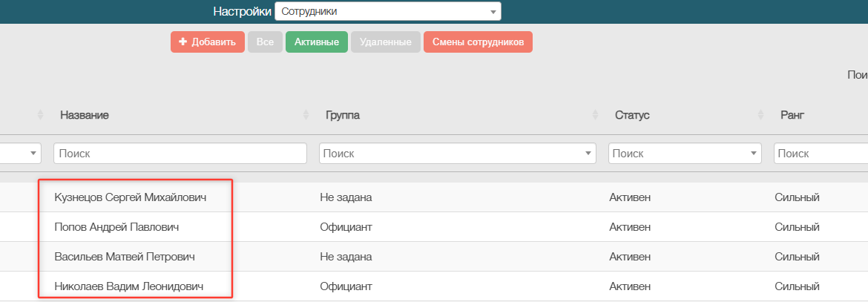This screenshot has width=868, height=302.
Task: Click Сильный rank in Кузнецов row
Action: [797, 197]
